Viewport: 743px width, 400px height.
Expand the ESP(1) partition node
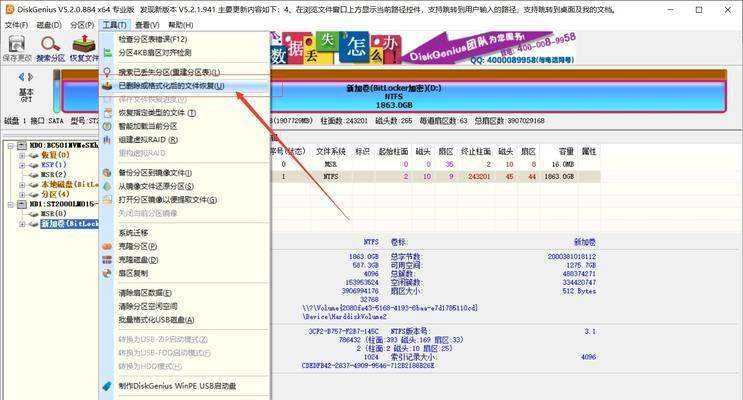click(x=22, y=165)
